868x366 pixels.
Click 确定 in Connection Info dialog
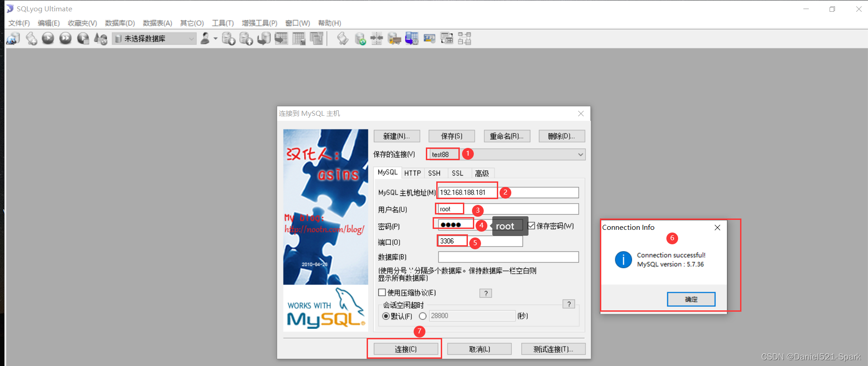point(691,299)
